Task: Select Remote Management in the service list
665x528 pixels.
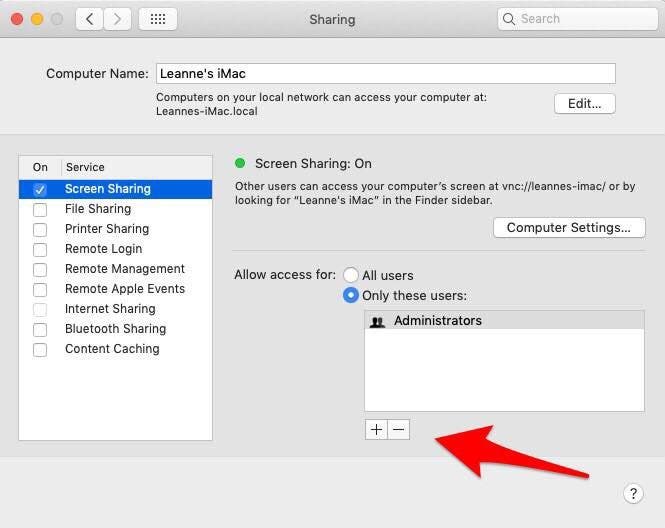Action: tap(124, 269)
